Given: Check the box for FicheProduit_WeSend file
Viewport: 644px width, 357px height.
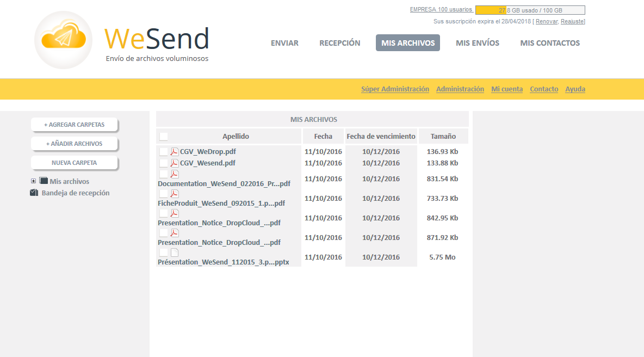Looking at the screenshot, I should point(164,194).
